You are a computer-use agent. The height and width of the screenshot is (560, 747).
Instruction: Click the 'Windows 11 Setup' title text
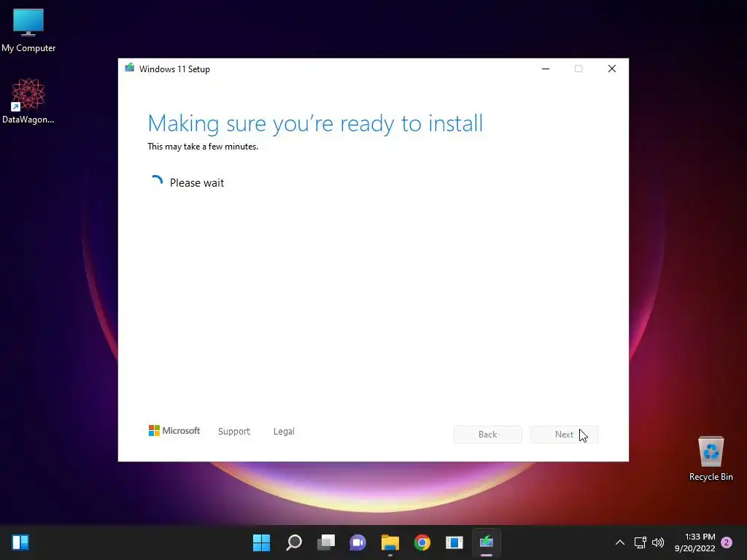pyautogui.click(x=174, y=69)
